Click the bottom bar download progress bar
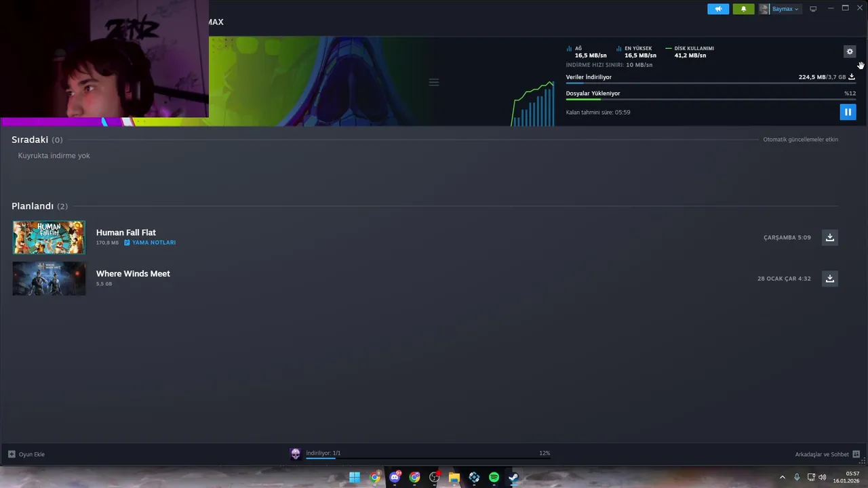The width and height of the screenshot is (868, 488). tap(428, 458)
